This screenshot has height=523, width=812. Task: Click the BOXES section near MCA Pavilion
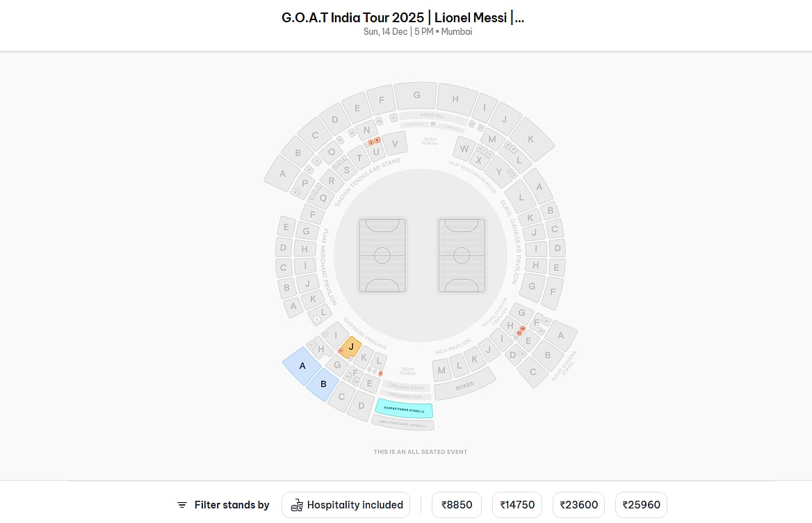point(464,384)
